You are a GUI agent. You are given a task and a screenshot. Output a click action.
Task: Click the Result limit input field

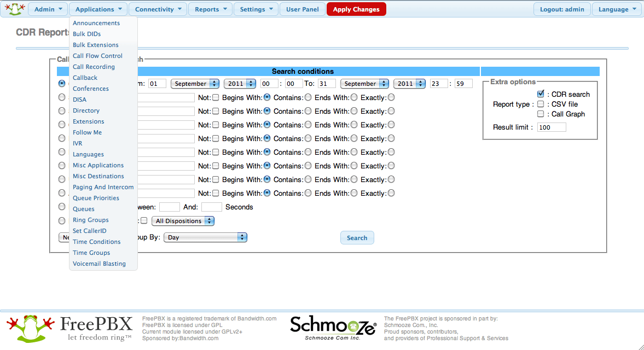[551, 127]
